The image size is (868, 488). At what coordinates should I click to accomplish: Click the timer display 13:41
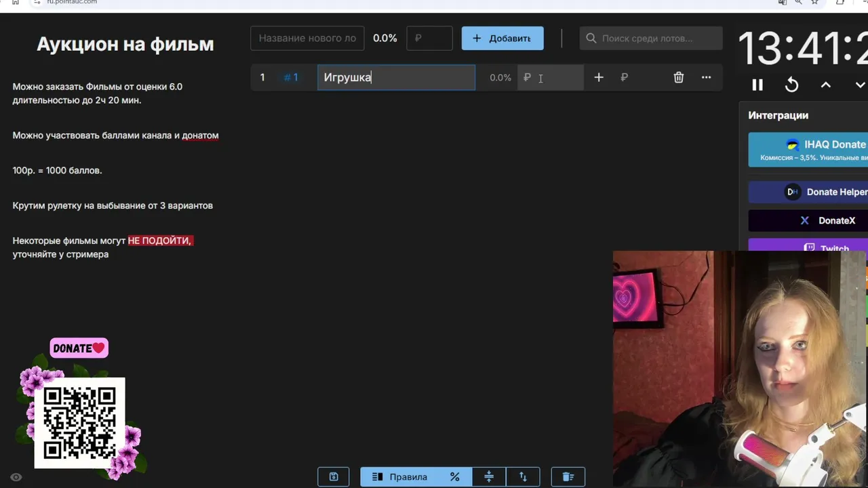tap(803, 49)
